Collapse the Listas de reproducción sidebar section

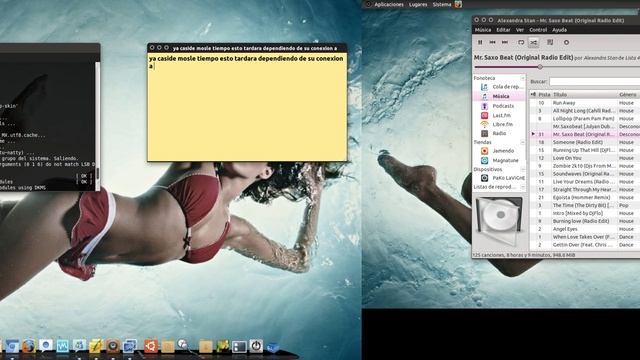522,187
